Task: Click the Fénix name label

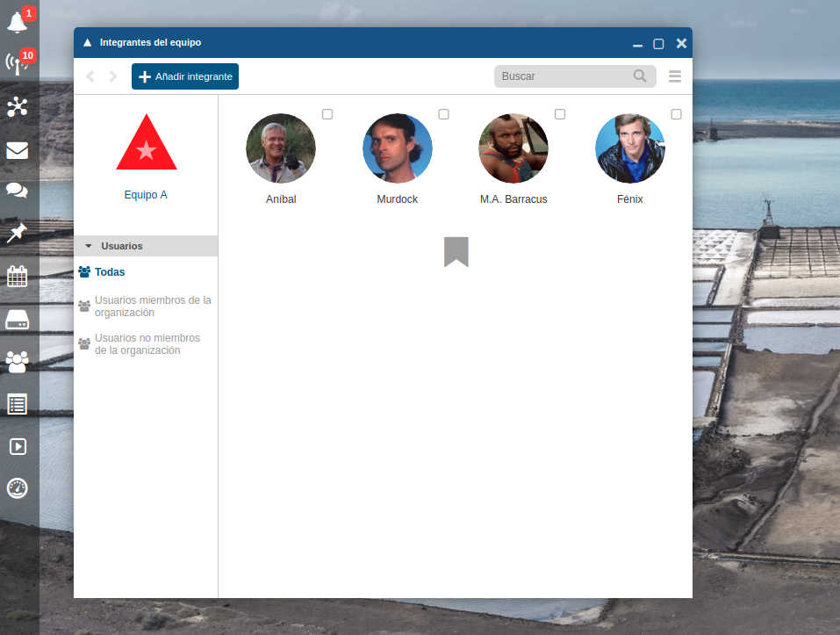Action: click(629, 198)
